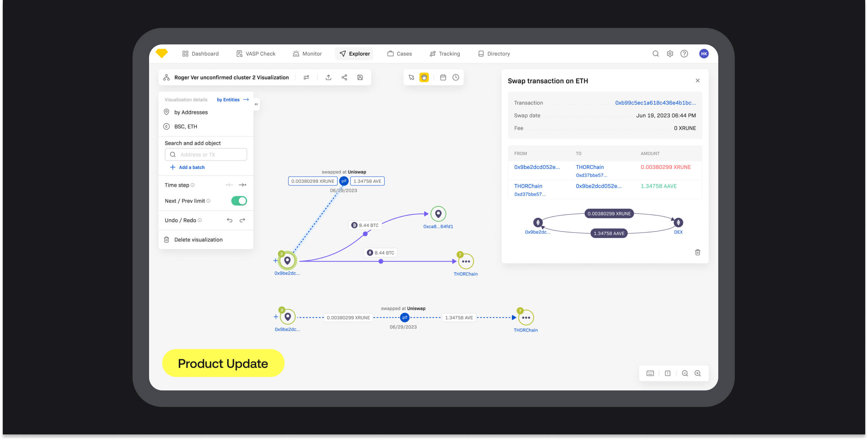Click into Address or TX search field
The image size is (868, 440).
click(206, 155)
